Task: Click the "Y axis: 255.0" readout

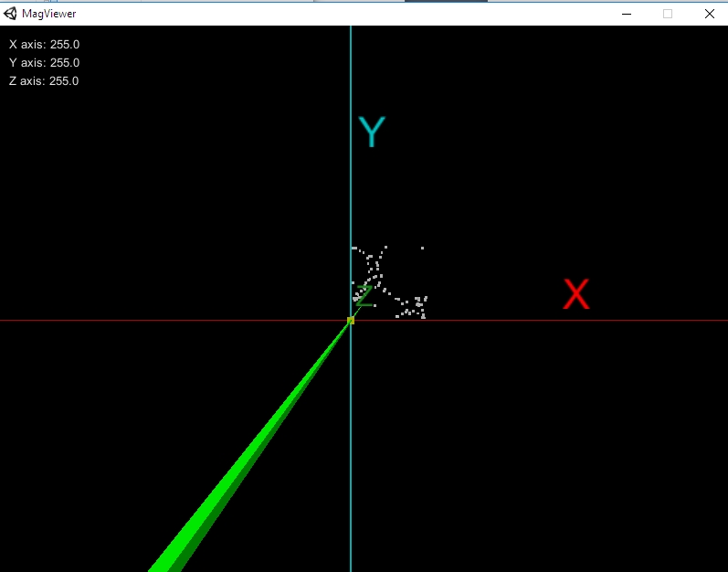Action: pyautogui.click(x=44, y=63)
